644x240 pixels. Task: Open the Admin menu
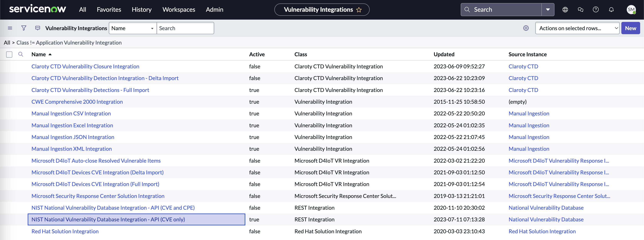tap(214, 9)
